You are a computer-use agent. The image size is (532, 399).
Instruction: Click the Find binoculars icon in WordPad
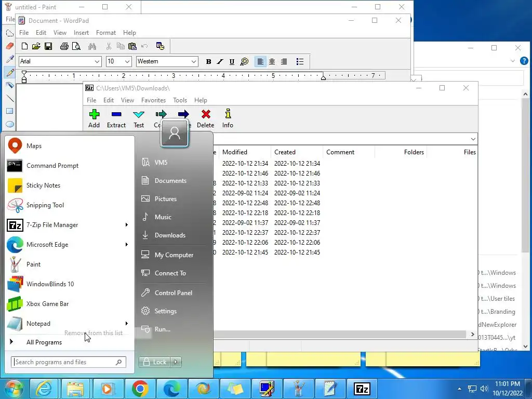(x=92, y=46)
